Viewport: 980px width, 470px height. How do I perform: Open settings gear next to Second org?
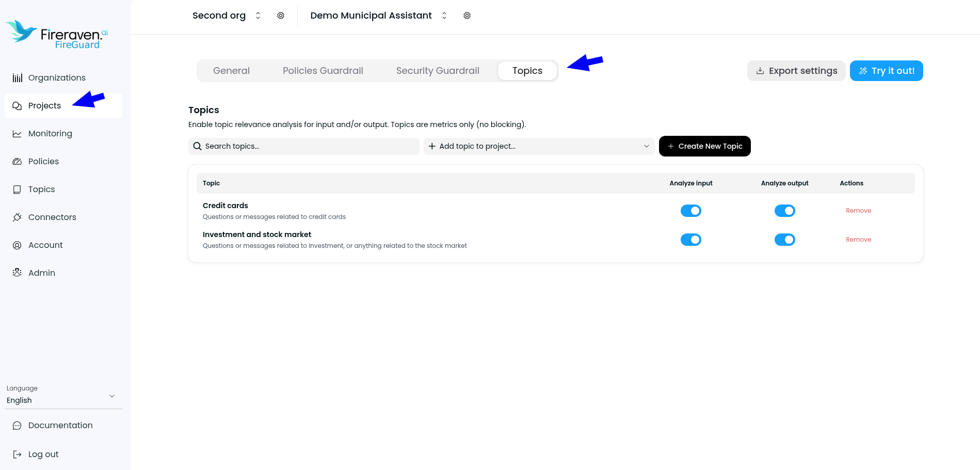click(280, 15)
